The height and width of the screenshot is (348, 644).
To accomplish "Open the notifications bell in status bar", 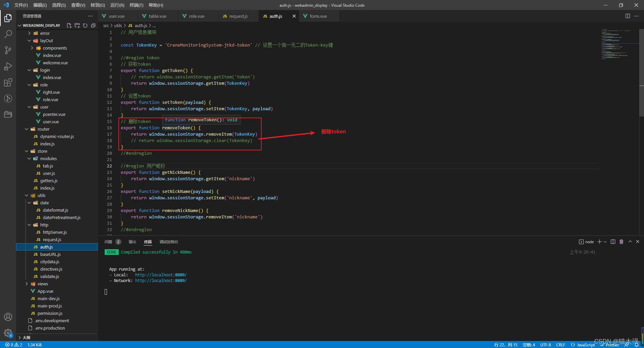I will point(637,345).
